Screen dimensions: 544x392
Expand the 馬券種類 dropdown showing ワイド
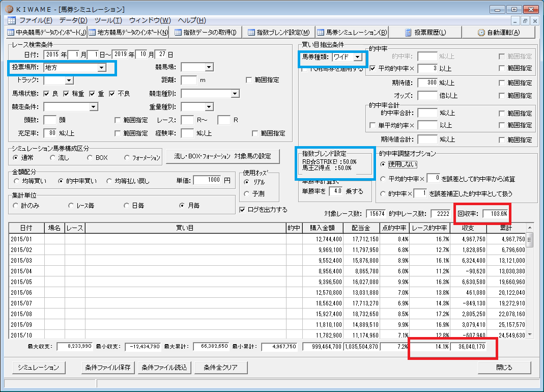(x=357, y=57)
